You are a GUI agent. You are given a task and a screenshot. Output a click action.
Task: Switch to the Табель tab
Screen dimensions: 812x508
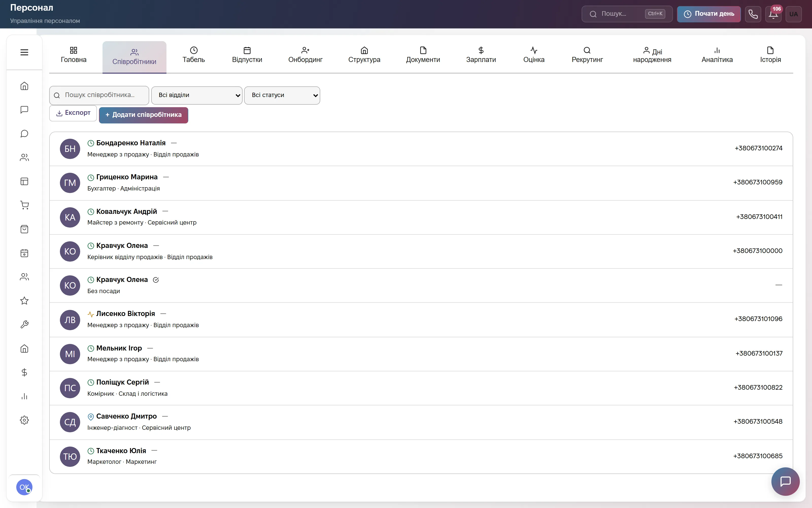coord(194,55)
